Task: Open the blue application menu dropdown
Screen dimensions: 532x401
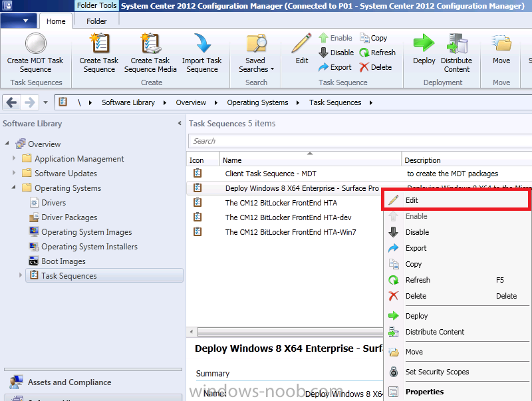Action: tap(19, 21)
